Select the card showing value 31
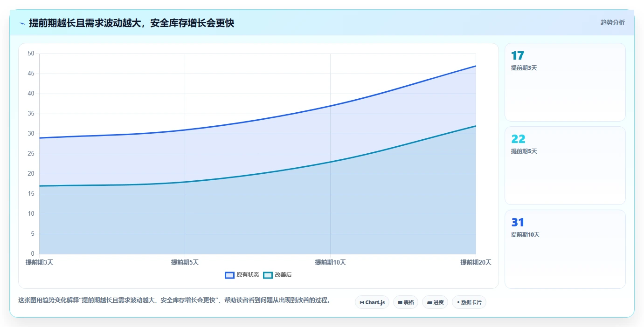The width and height of the screenshot is (644, 327). 565,249
